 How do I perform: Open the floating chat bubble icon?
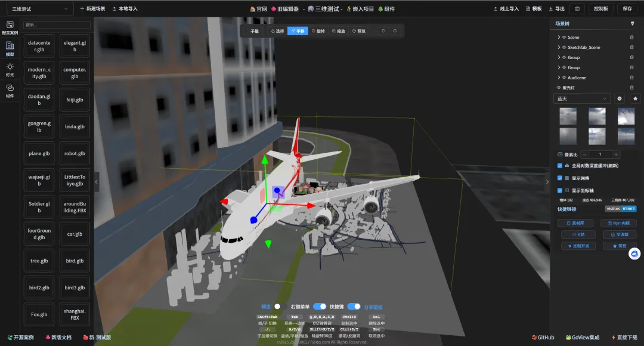point(634,254)
